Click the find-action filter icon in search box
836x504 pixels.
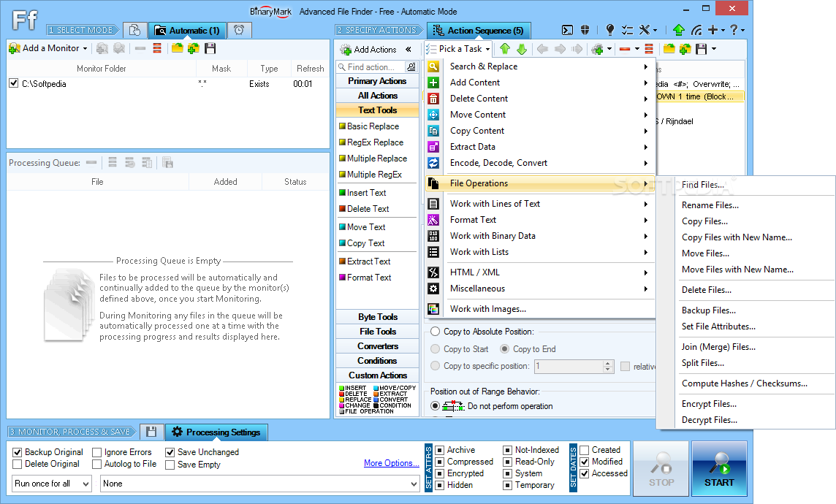click(411, 67)
